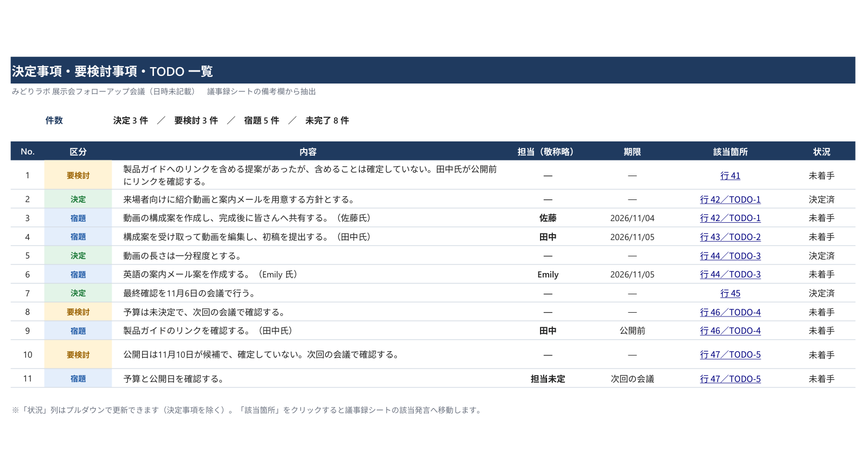Screen dimensions: 868x459
Task: Select the No. column header
Action: (28, 152)
